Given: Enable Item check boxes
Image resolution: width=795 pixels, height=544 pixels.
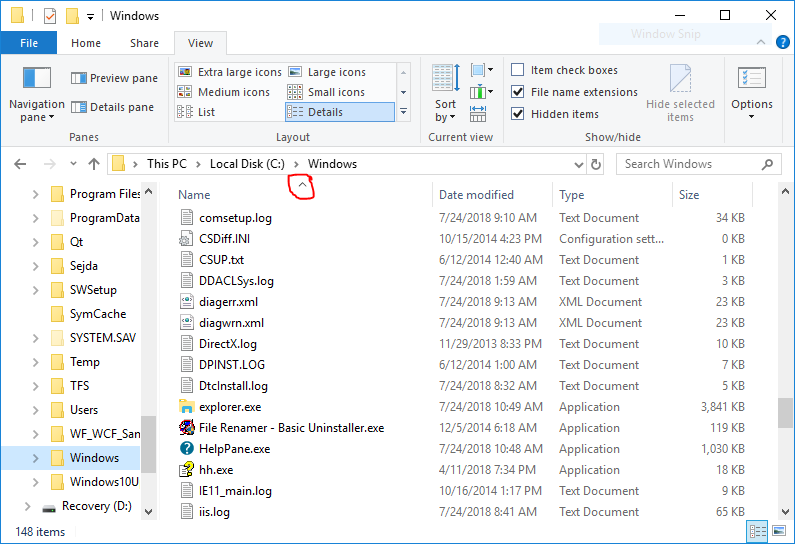Looking at the screenshot, I should [x=517, y=69].
